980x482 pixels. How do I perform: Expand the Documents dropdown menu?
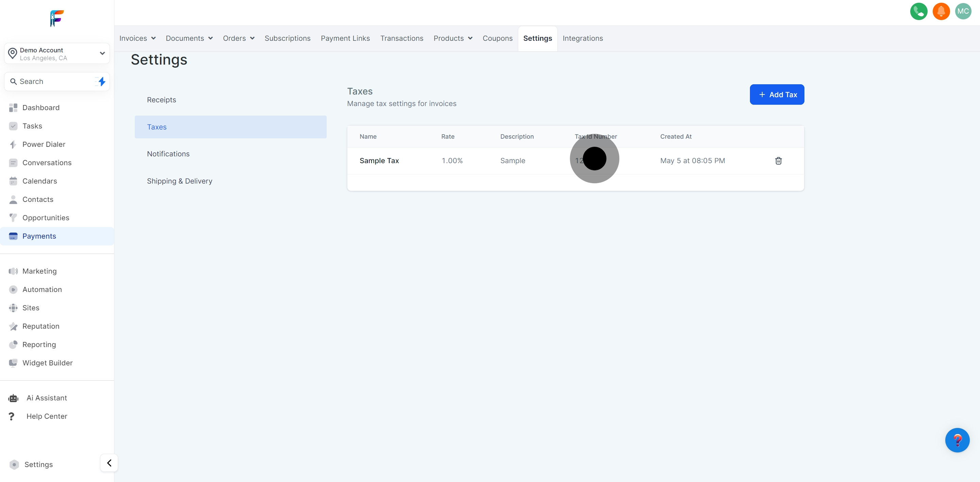(189, 38)
